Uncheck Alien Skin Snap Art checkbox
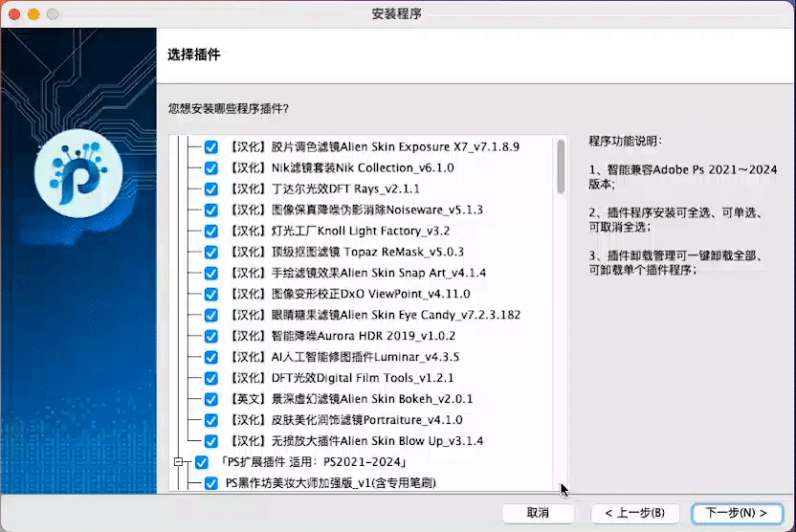The image size is (796, 532). pos(211,273)
